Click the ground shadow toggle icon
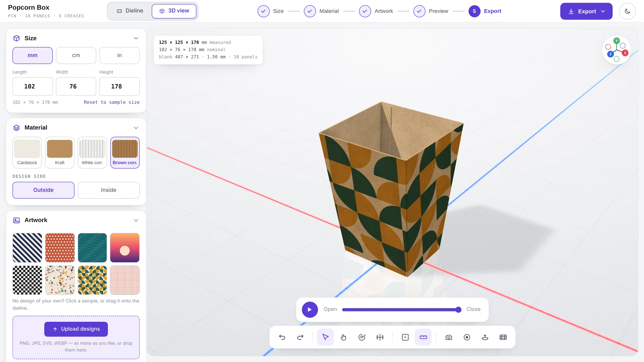 [485, 337]
